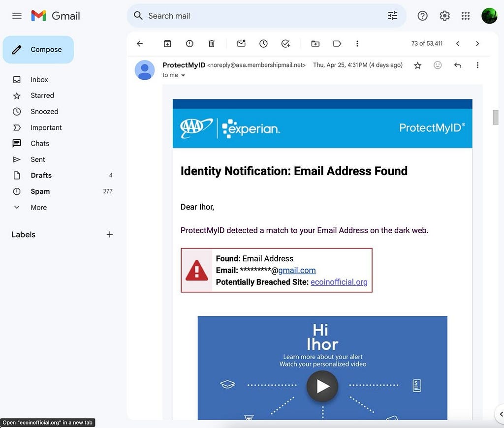Click the AAA logo in banner
The width and height of the screenshot is (504, 428).
coord(196,128)
